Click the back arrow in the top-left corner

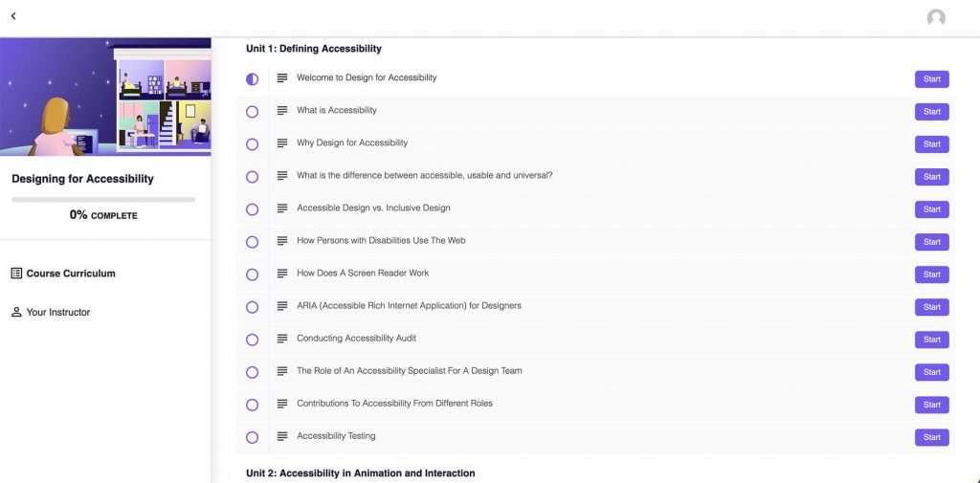[x=13, y=16]
